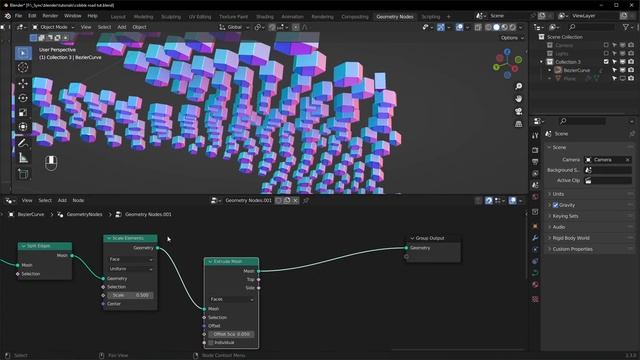The image size is (640, 360).
Task: Open the Object properties tab
Action: pyautogui.click(x=535, y=226)
